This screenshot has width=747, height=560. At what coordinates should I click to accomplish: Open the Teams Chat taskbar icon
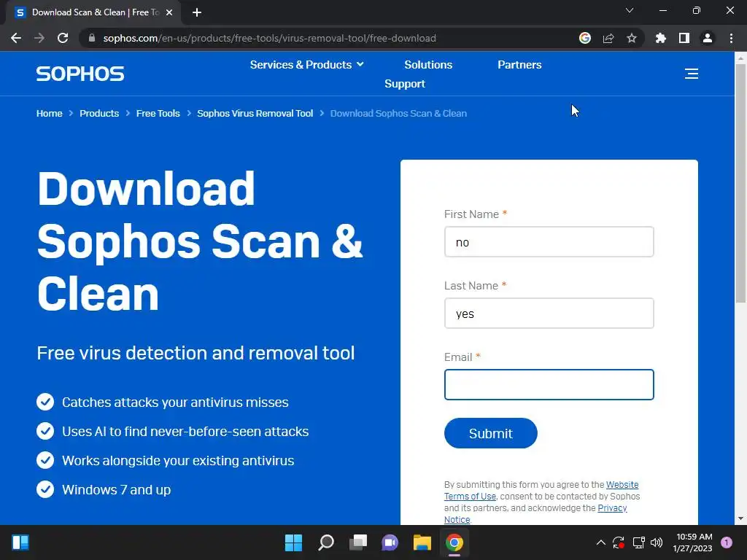390,542
